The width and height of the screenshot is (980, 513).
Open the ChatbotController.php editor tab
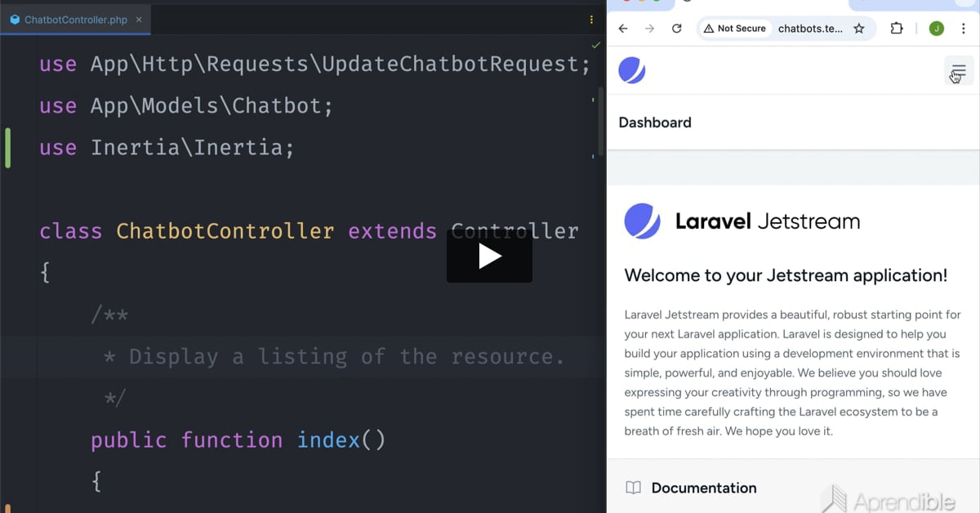[75, 20]
